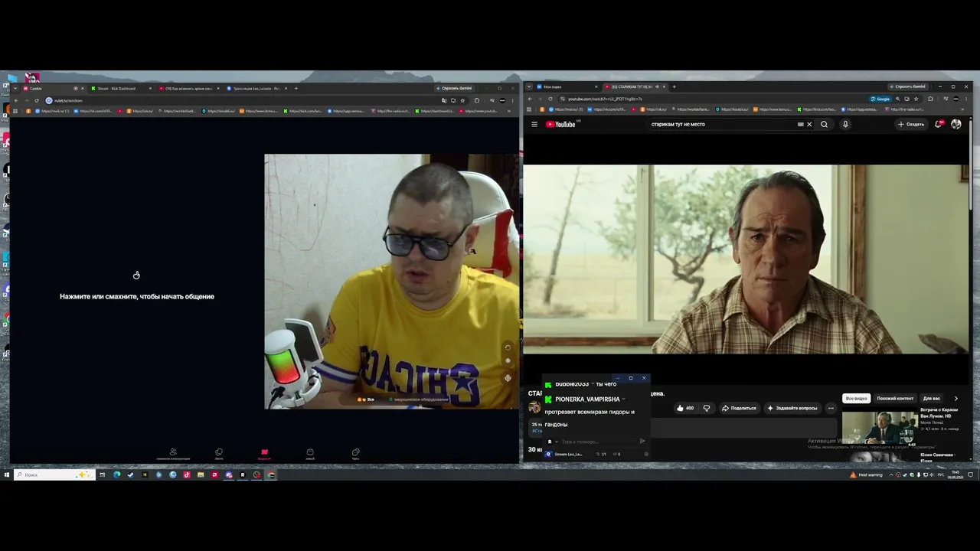Expand next filter chips arrow
The height and width of the screenshot is (551, 980).
point(955,399)
